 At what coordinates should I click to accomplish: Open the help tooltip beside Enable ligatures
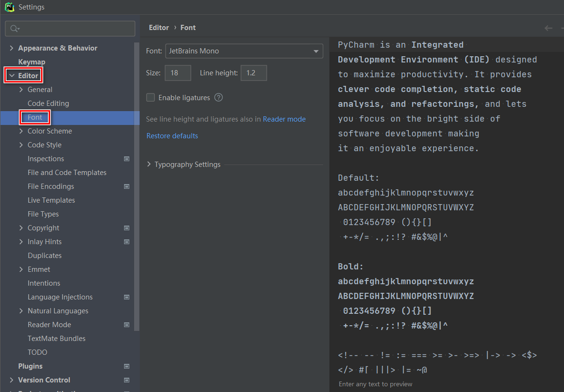pyautogui.click(x=218, y=97)
